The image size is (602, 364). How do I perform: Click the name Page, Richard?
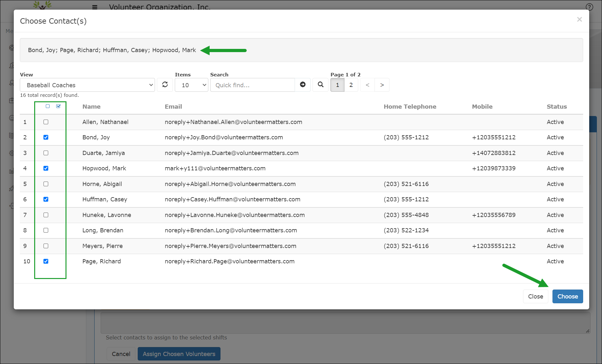102,261
